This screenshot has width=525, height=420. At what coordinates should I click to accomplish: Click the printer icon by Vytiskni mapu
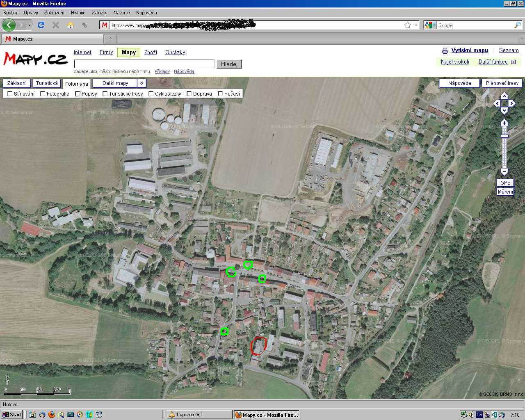click(445, 51)
